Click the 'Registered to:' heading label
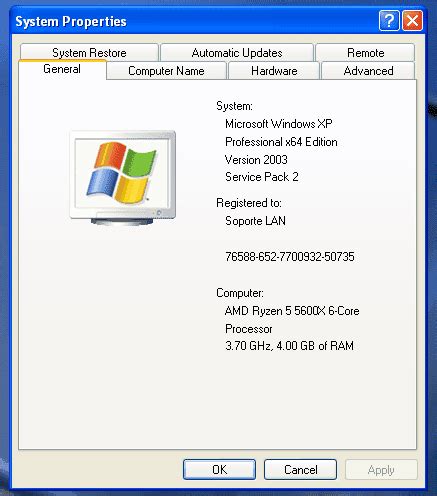 pyautogui.click(x=249, y=203)
